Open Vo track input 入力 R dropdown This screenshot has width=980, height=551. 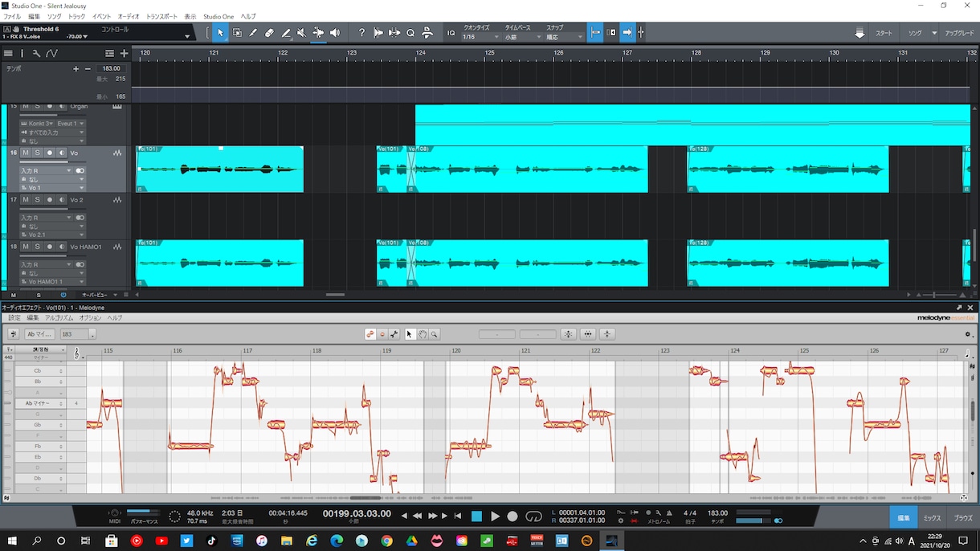[46, 171]
